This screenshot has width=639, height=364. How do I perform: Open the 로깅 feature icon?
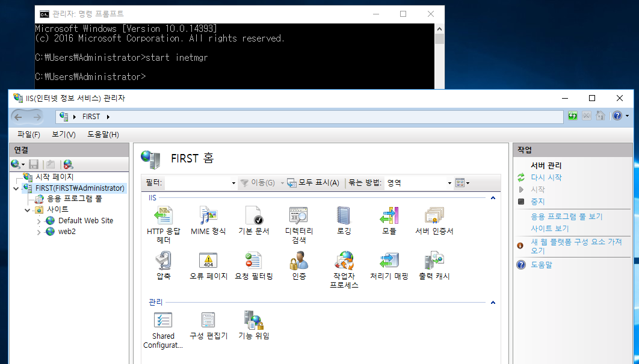coord(344,215)
